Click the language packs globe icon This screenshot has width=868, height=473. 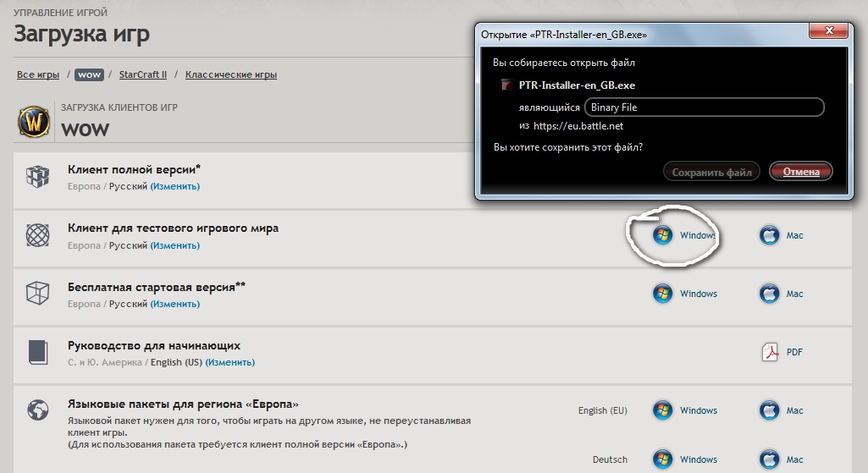pyautogui.click(x=37, y=410)
